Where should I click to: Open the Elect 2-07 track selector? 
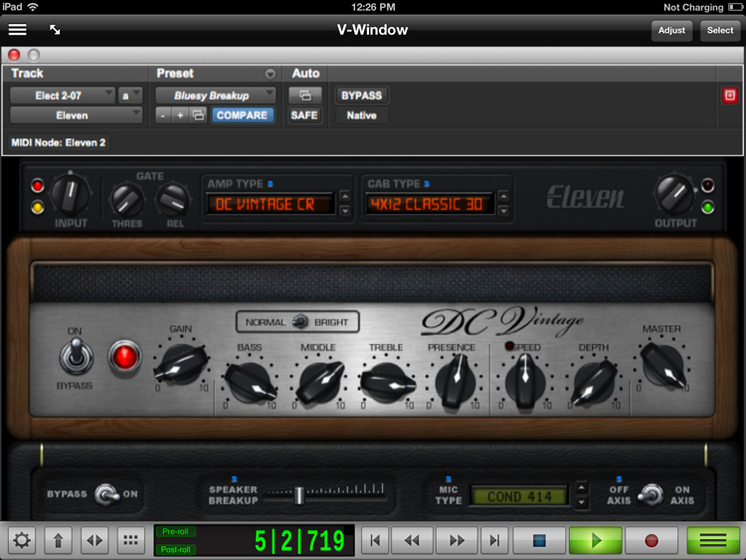click(63, 95)
